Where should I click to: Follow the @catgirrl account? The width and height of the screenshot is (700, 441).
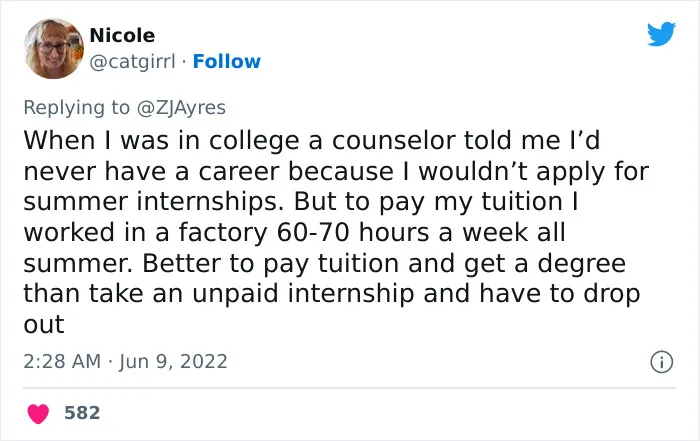point(226,62)
